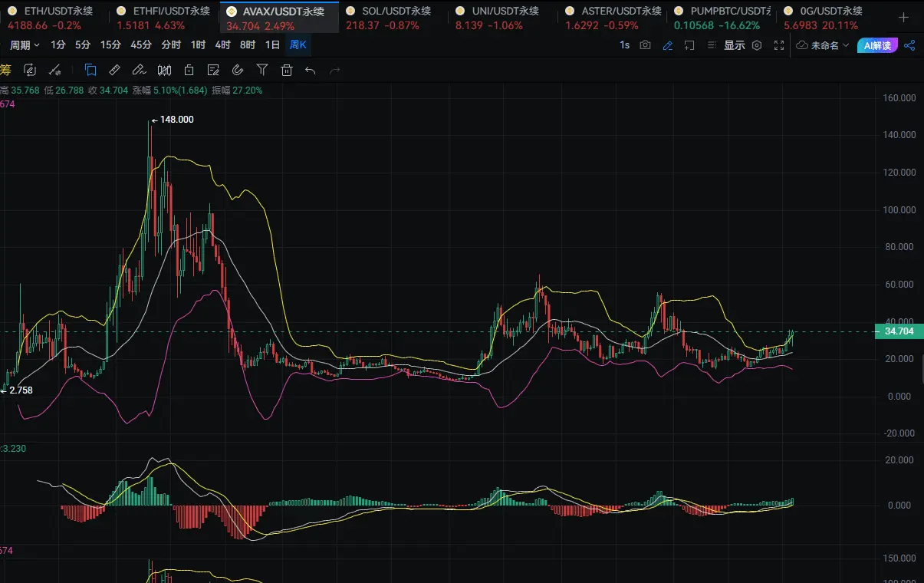Open the ETHFI/USDT永续 tab
Screen dimensions: 924x583
coord(166,17)
